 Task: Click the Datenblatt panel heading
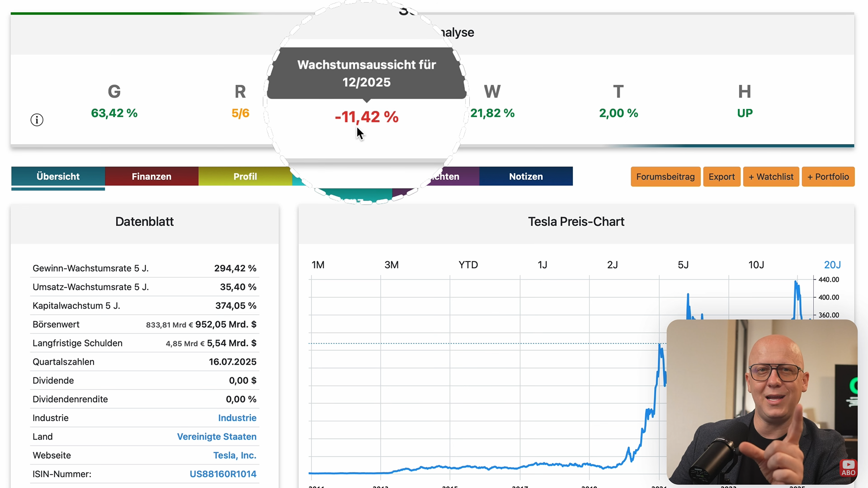pos(144,221)
